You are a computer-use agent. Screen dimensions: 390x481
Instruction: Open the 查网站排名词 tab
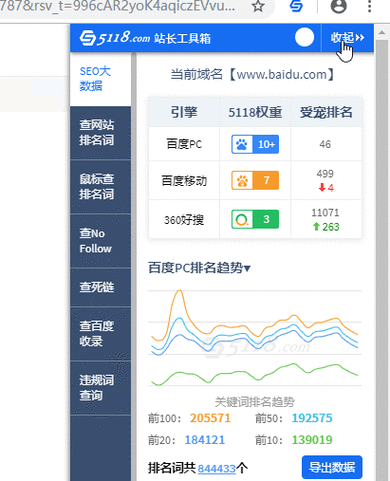click(100, 133)
